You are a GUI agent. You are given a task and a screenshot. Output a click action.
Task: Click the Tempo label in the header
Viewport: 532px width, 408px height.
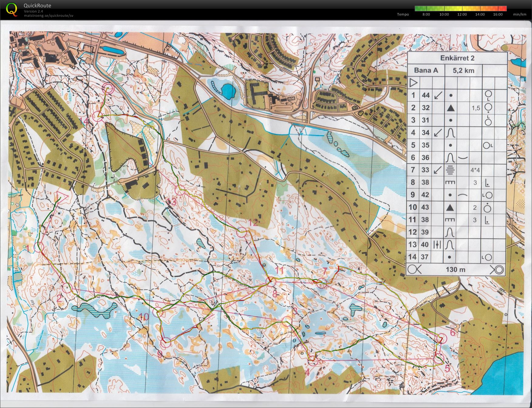point(403,14)
